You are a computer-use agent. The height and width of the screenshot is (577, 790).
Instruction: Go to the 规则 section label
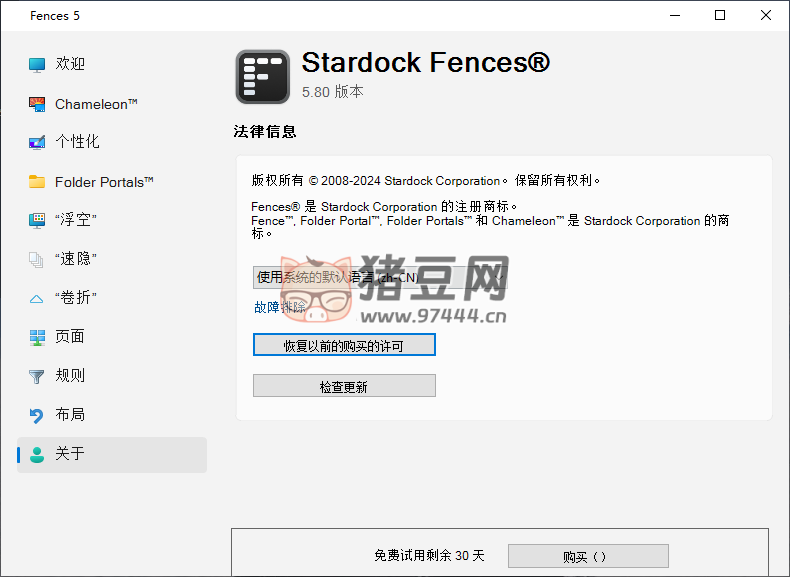[70, 376]
